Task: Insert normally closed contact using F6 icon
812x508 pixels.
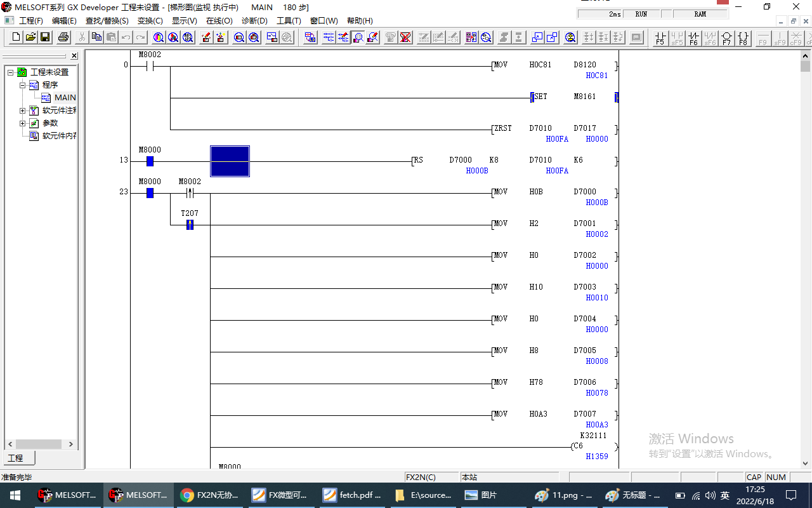Action: [693, 38]
